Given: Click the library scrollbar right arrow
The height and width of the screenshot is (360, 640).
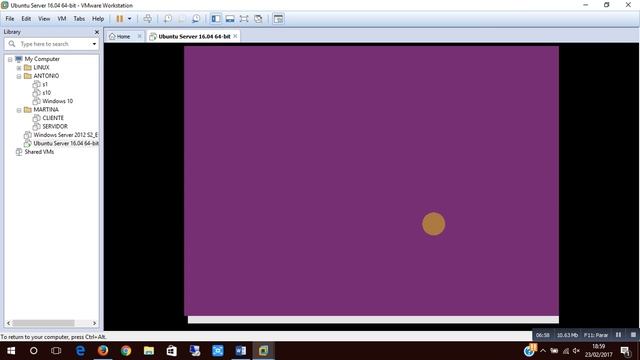Looking at the screenshot, I should coord(94,323).
